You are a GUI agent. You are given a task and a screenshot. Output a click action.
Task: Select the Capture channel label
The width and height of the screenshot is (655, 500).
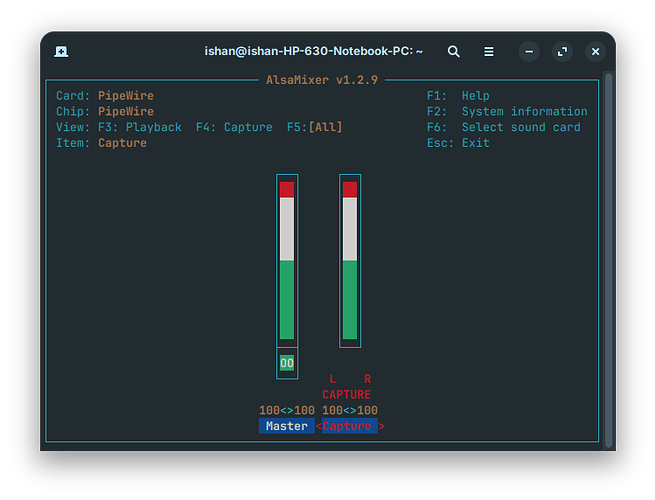click(350, 426)
